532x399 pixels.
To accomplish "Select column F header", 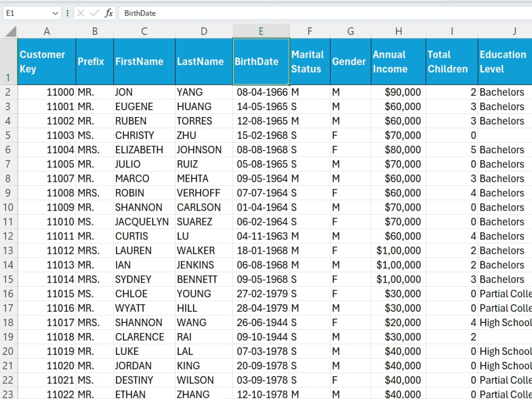I will coord(310,31).
